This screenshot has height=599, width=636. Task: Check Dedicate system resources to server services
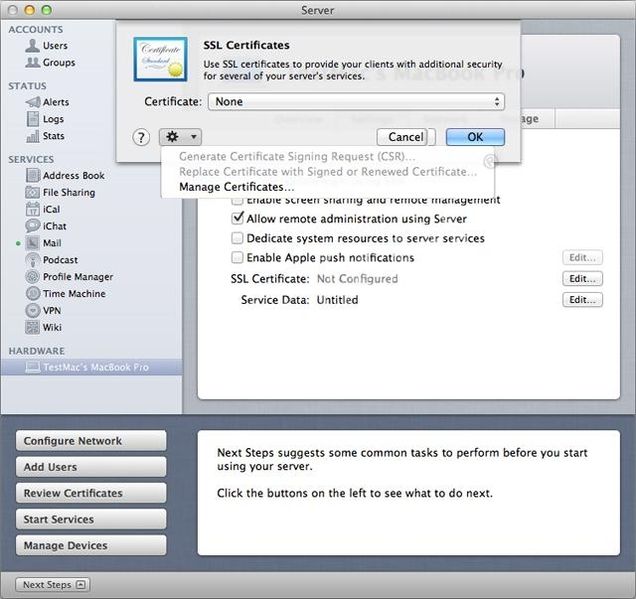tap(237, 238)
